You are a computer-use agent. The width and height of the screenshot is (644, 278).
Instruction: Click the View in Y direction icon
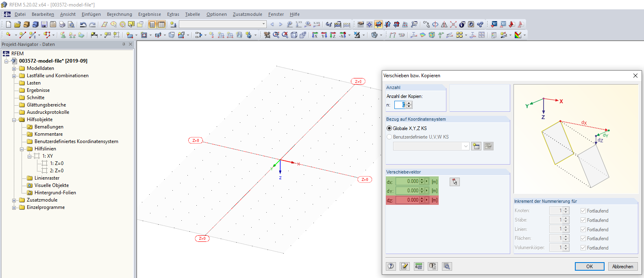[324, 35]
